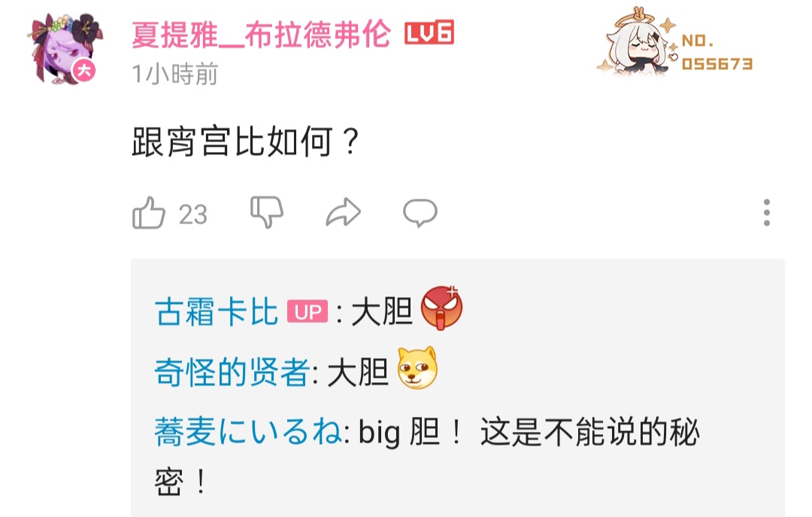
Task: Like the comment with thumbs-up icon
Action: [x=149, y=213]
